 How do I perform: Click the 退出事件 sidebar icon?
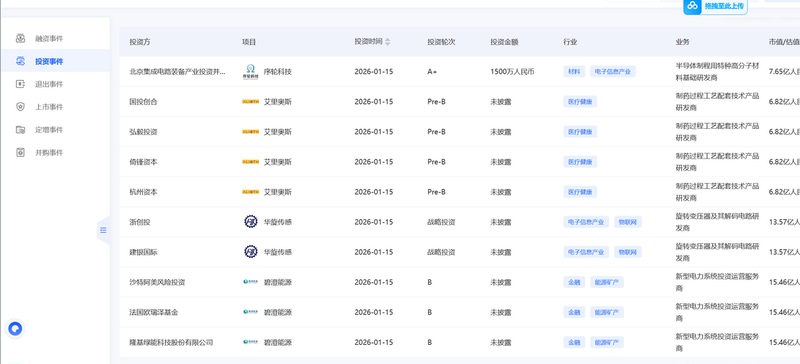coord(20,84)
